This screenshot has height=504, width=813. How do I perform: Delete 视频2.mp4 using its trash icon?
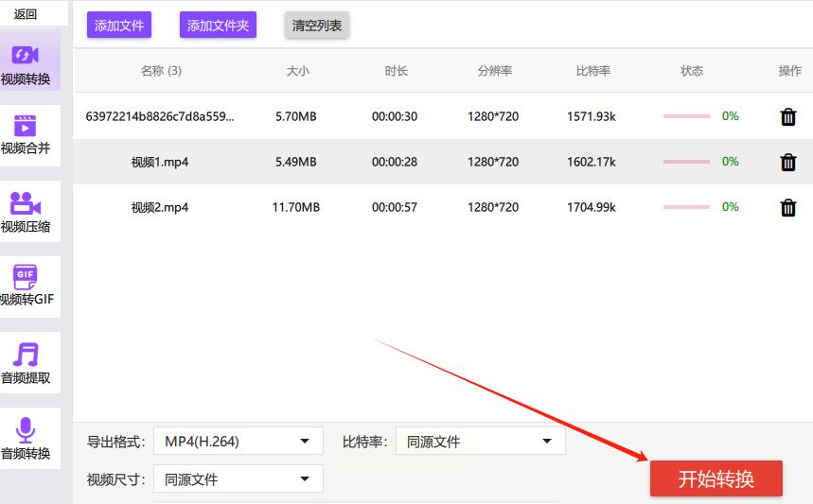(788, 207)
